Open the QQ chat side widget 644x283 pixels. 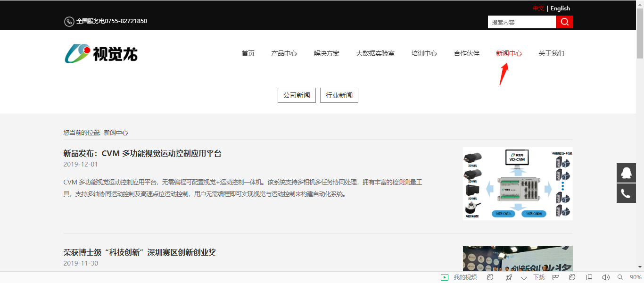tap(626, 173)
